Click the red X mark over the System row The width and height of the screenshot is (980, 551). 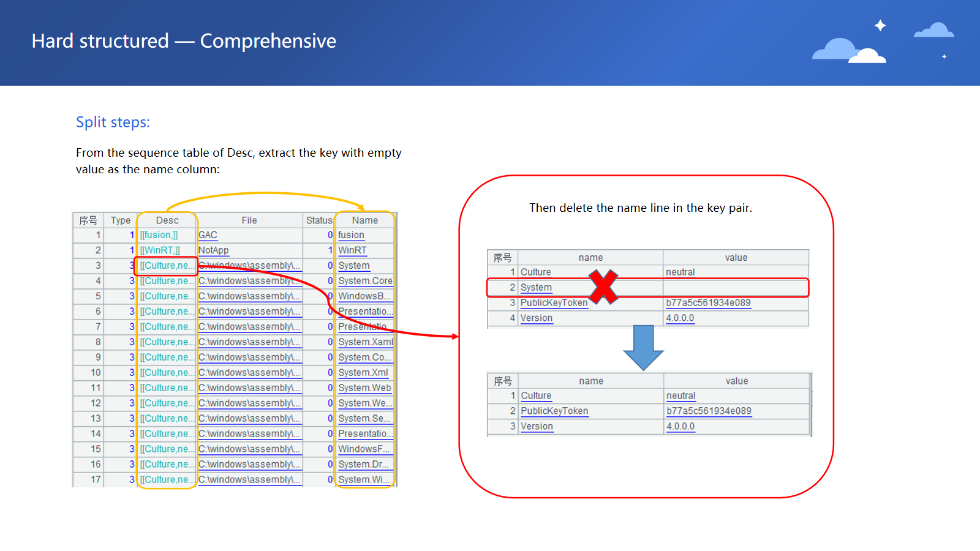point(603,287)
